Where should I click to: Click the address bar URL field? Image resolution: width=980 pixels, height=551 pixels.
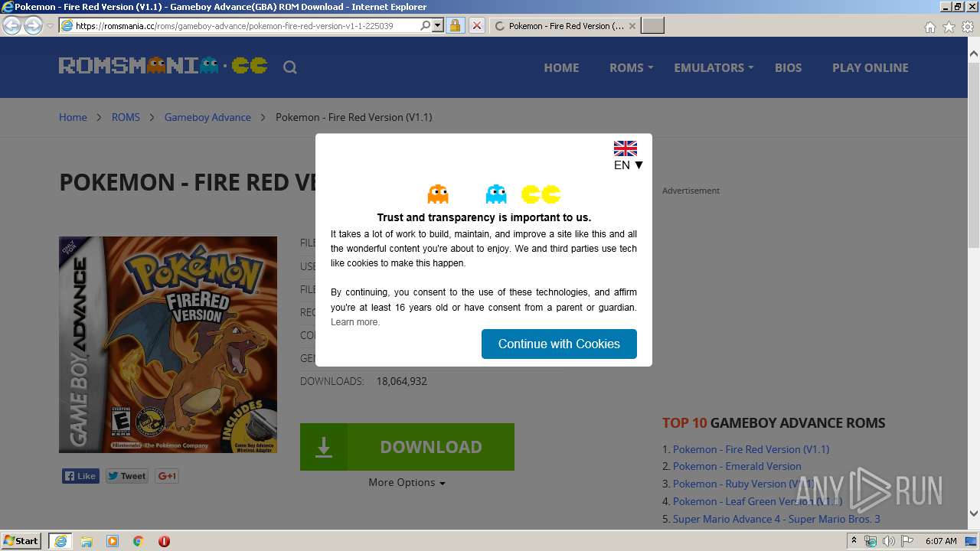[x=245, y=25]
